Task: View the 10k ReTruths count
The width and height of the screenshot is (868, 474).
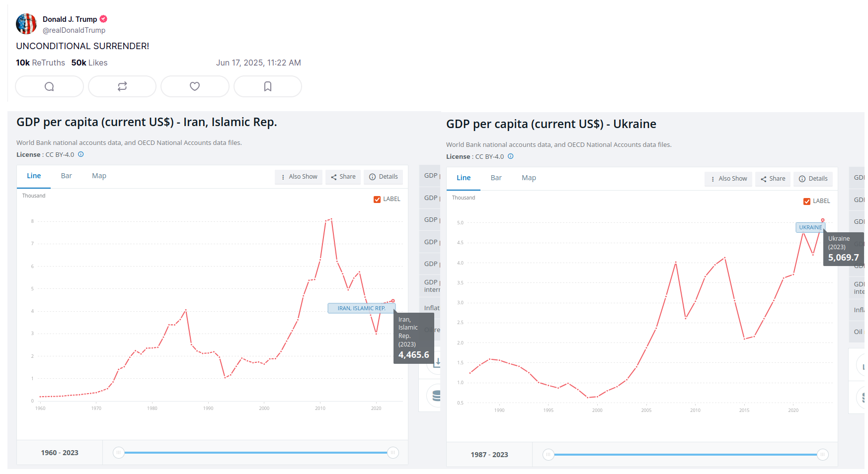Action: tap(40, 63)
